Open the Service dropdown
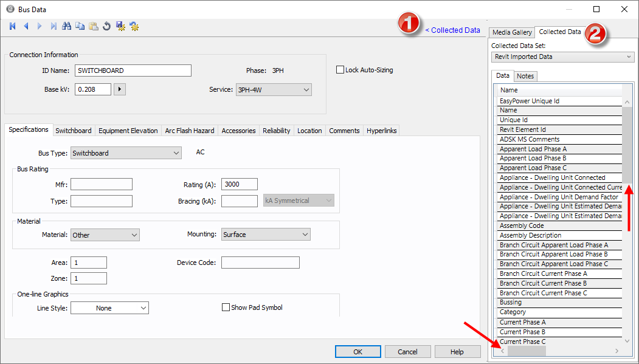 (x=274, y=90)
